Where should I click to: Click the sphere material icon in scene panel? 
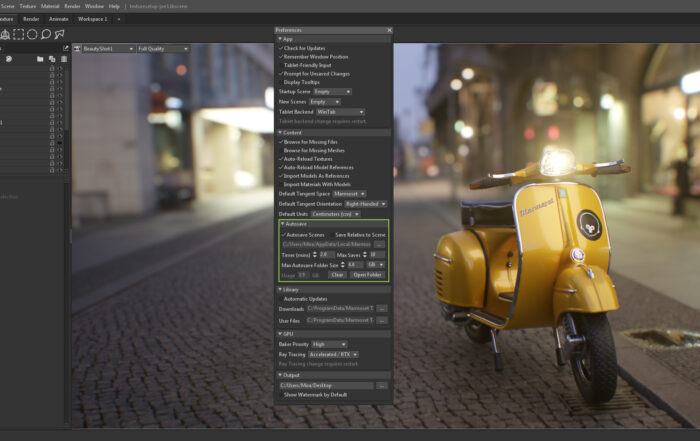(x=8, y=59)
